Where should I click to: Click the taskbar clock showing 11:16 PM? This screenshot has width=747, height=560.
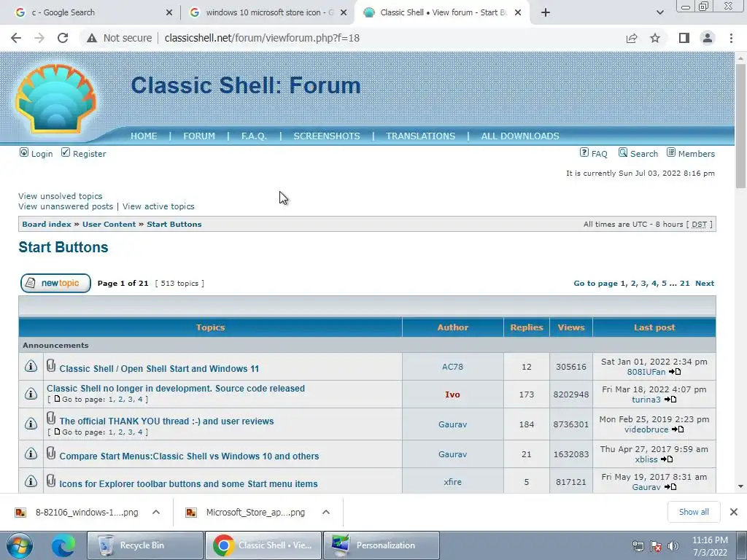710,546
